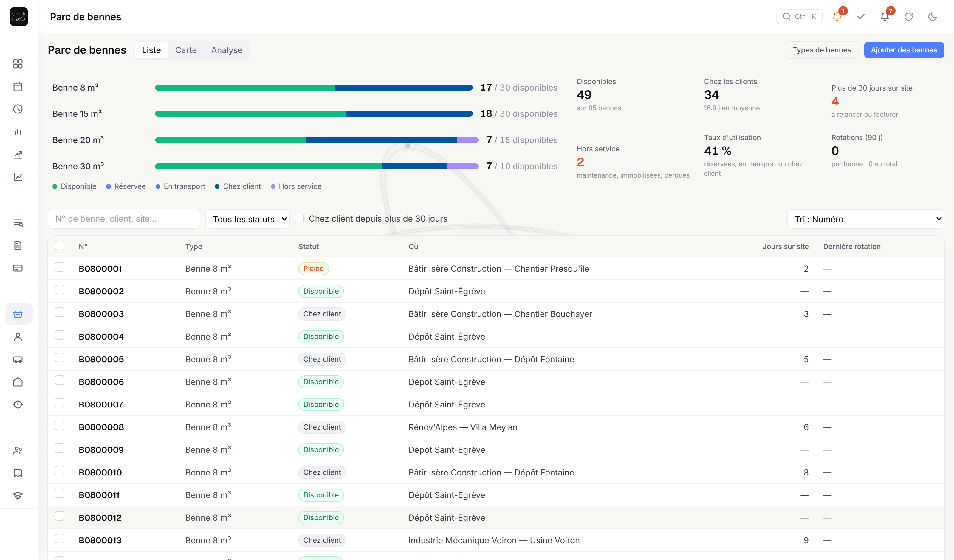Click Ajouter des bennes button
Image resolution: width=954 pixels, height=560 pixels.
tap(904, 50)
